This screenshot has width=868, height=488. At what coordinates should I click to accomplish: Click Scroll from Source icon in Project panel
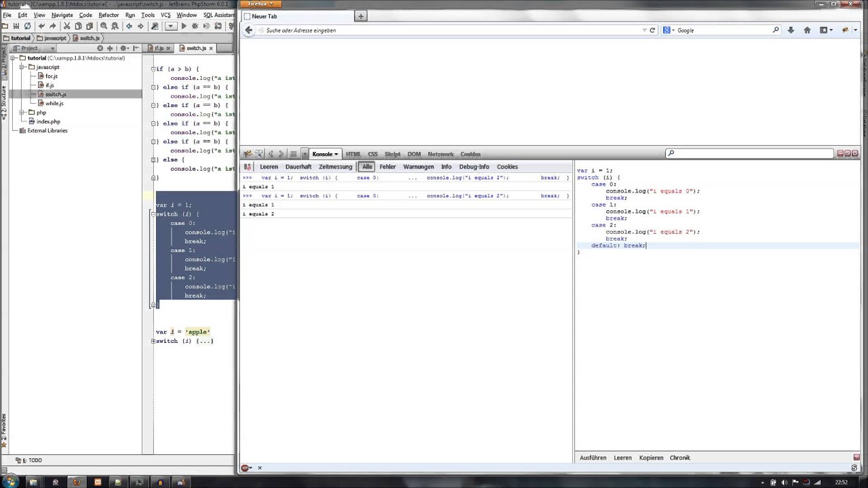(100, 48)
